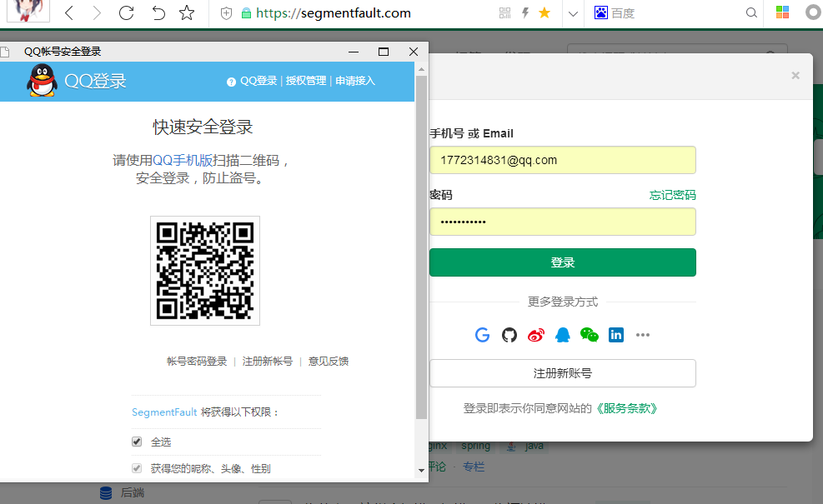The height and width of the screenshot is (504, 823).
Task: Sign in with the GitHub icon
Action: 509,335
